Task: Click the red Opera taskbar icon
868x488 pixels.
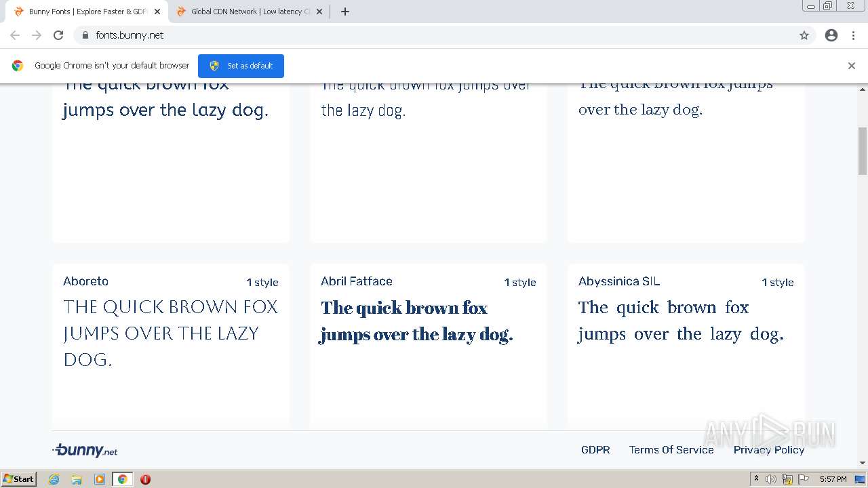Action: click(145, 479)
